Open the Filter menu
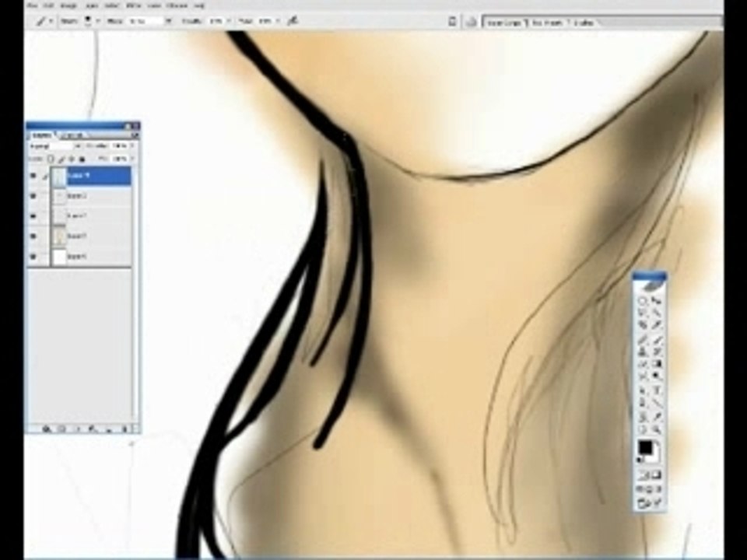The image size is (747, 560). point(133,5)
